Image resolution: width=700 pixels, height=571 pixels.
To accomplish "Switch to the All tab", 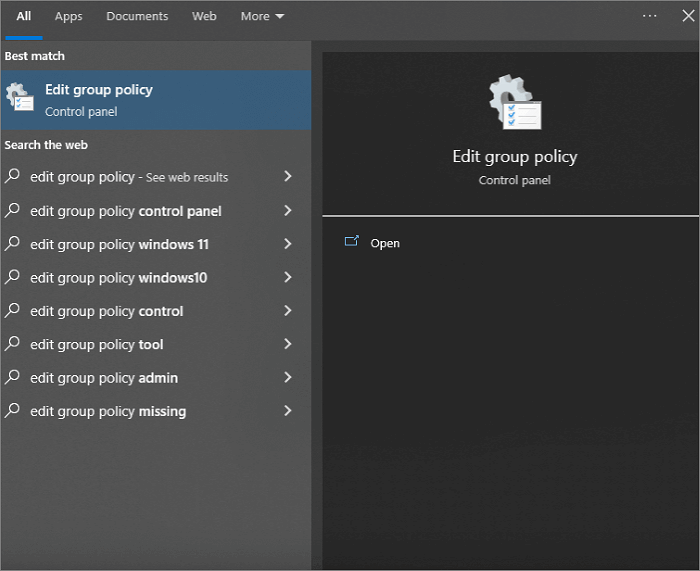I will tap(24, 17).
